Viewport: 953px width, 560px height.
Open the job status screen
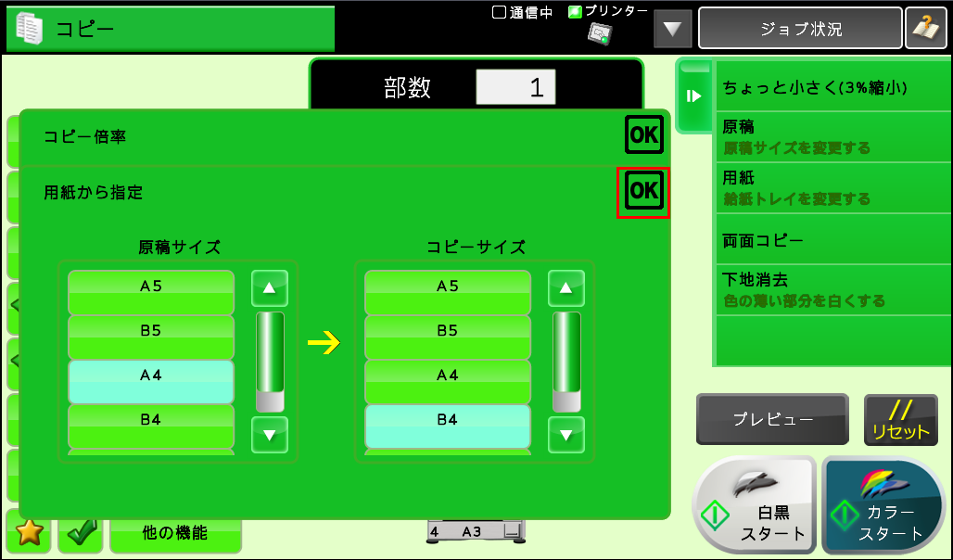point(799,29)
